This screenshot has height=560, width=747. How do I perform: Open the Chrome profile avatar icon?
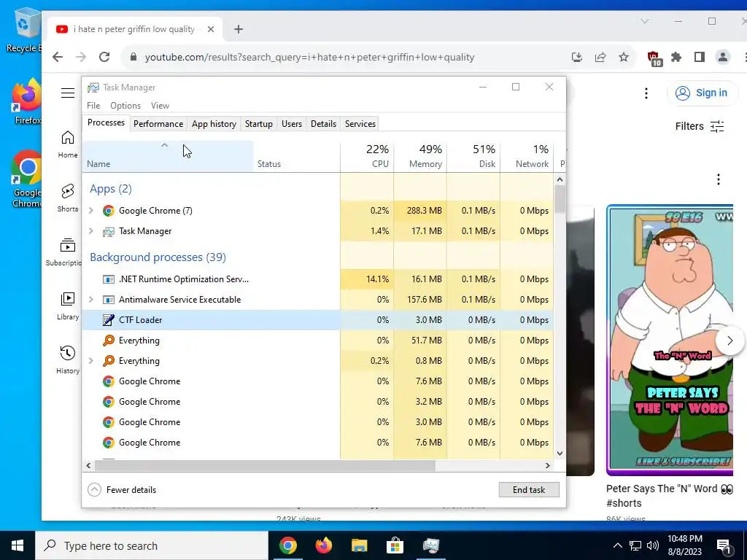[x=723, y=57]
